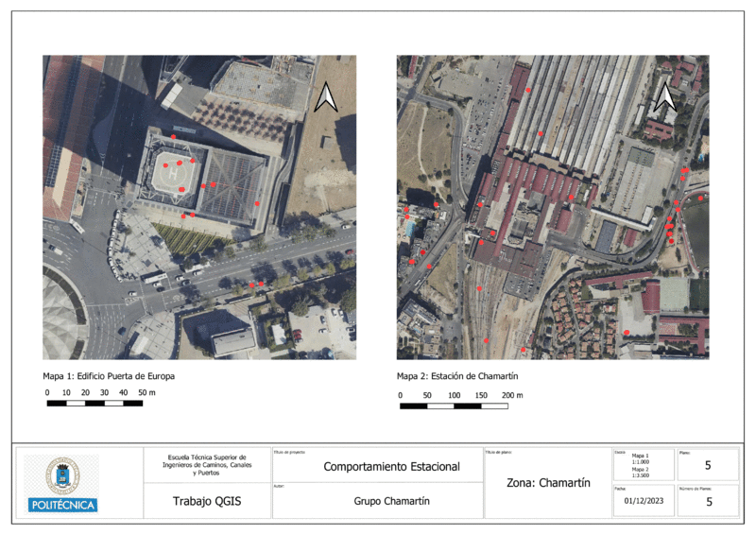The image size is (756, 535).
Task: Click the isolated red point at bottom-right of Map 2
Action: pyautogui.click(x=627, y=332)
